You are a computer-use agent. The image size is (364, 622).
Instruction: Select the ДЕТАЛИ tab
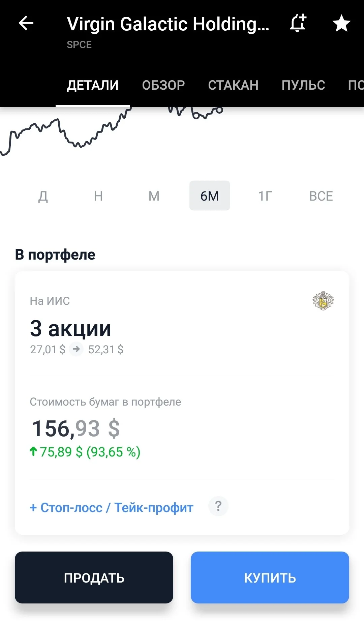pyautogui.click(x=93, y=85)
